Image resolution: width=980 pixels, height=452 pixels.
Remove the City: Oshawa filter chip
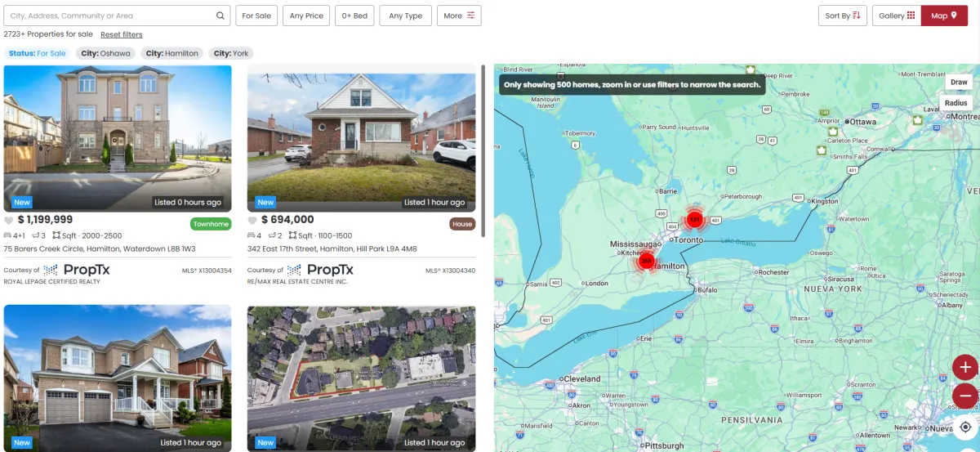click(105, 53)
